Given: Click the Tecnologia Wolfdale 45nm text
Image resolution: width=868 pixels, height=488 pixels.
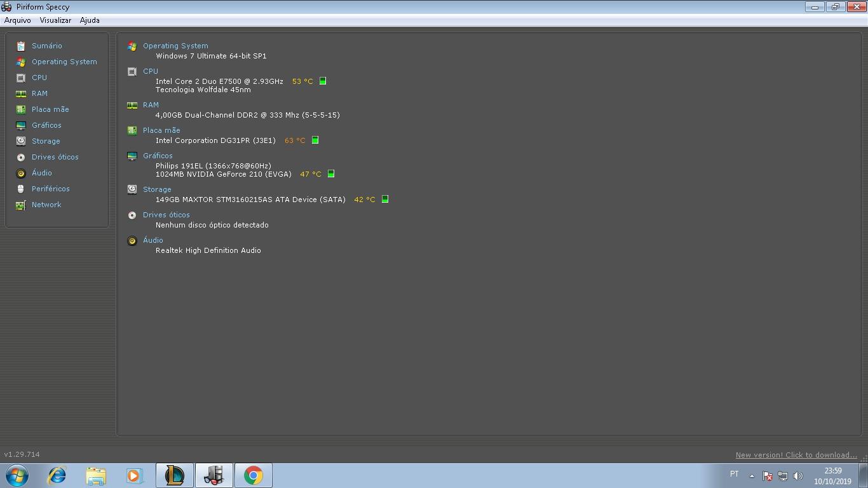Looking at the screenshot, I should pos(203,90).
